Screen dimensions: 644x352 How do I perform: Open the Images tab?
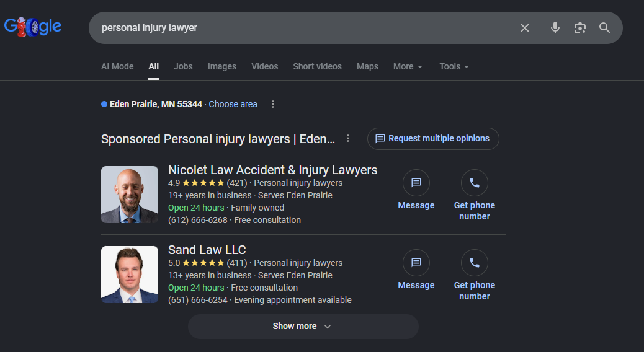coord(221,66)
